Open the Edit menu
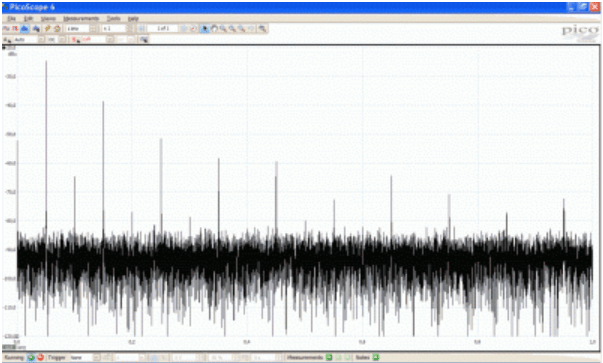The image size is (603, 363). (x=28, y=18)
